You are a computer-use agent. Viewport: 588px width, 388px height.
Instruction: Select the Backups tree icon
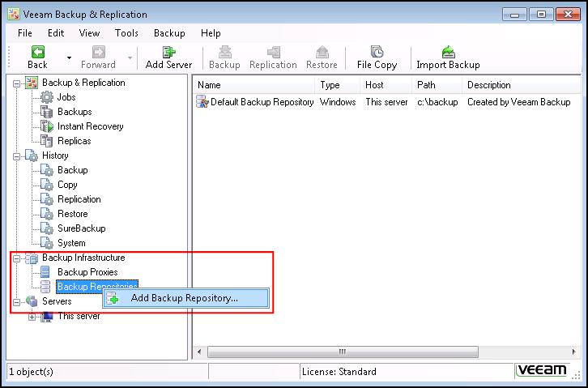coord(47,112)
